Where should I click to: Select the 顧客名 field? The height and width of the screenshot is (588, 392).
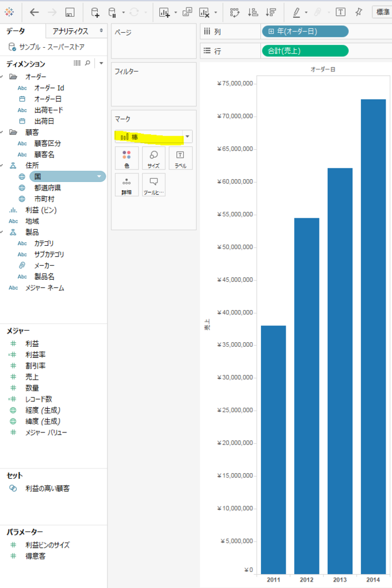[44, 154]
